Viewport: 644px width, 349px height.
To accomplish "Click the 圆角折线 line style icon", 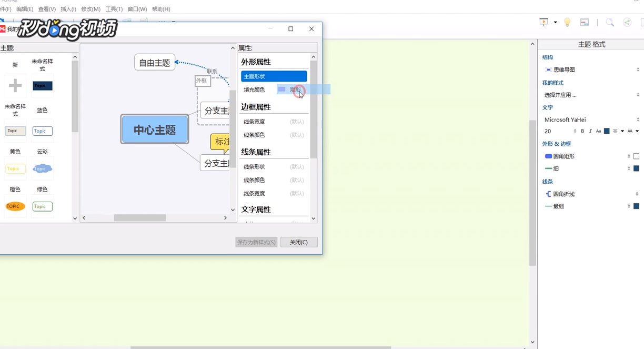I will click(548, 194).
